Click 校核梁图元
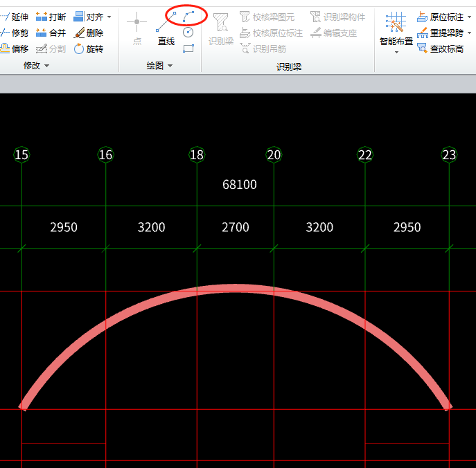The image size is (476, 468). click(267, 17)
